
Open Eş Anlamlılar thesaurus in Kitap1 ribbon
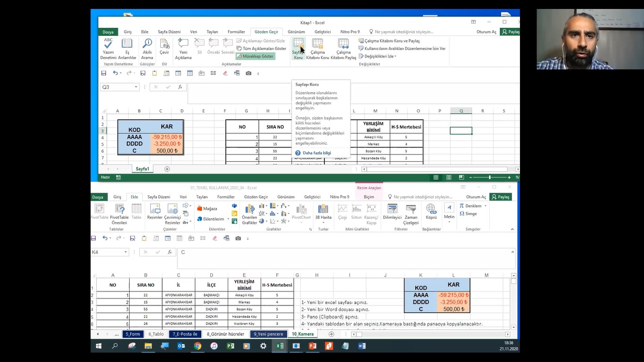tap(127, 49)
